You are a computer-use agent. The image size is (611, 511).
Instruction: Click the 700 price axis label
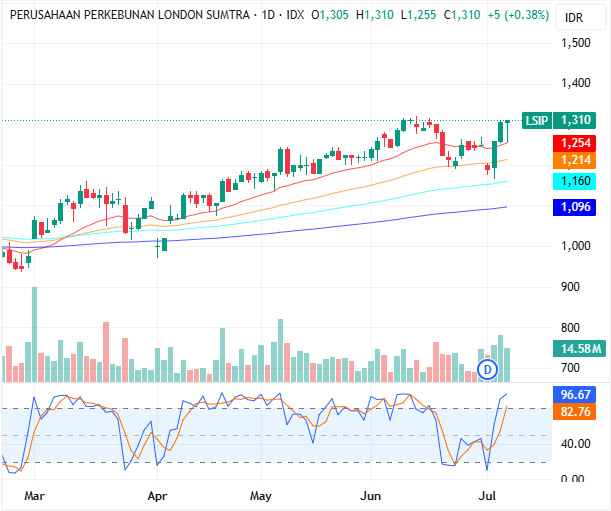point(570,368)
